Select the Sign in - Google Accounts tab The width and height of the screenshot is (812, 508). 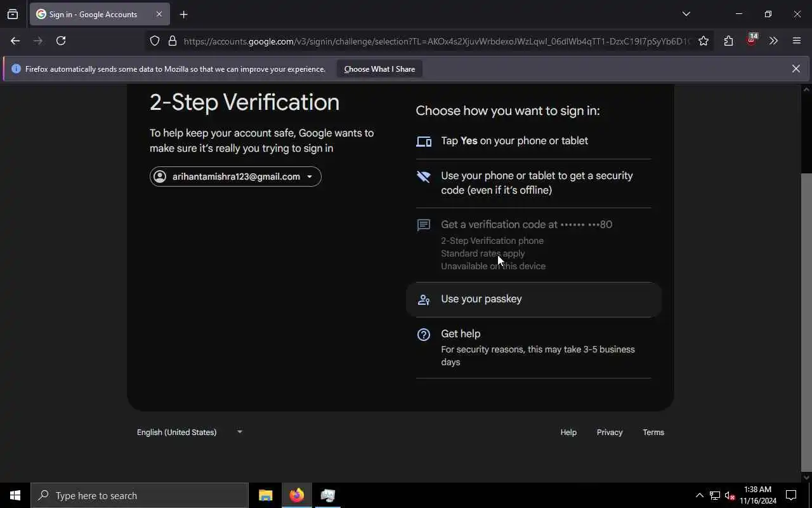(x=98, y=14)
